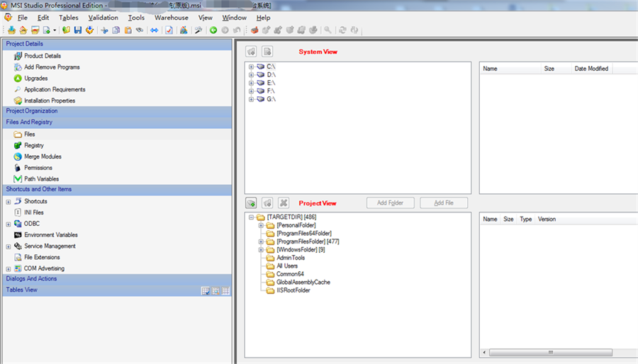The width and height of the screenshot is (638, 364).
Task: Open the Validation menu
Action: click(103, 18)
